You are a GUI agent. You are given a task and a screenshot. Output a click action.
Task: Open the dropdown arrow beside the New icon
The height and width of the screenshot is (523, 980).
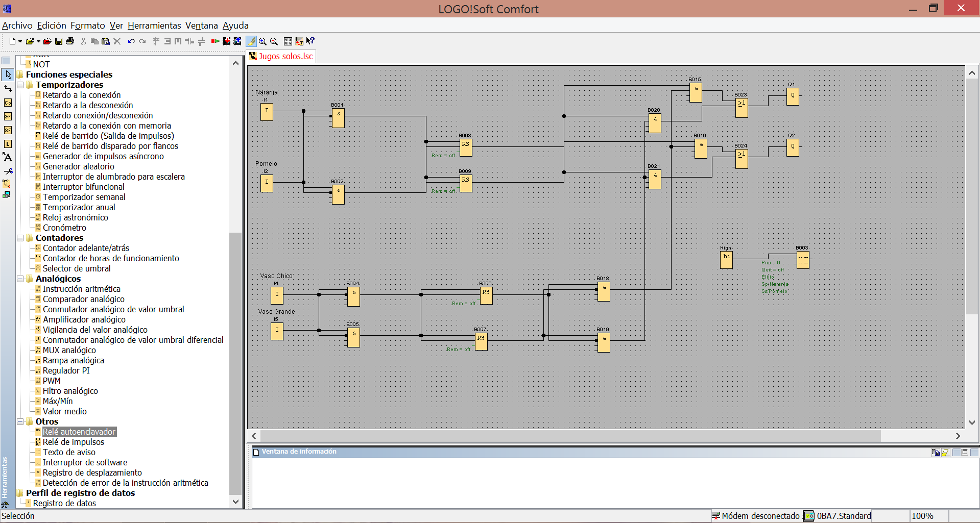coord(20,41)
